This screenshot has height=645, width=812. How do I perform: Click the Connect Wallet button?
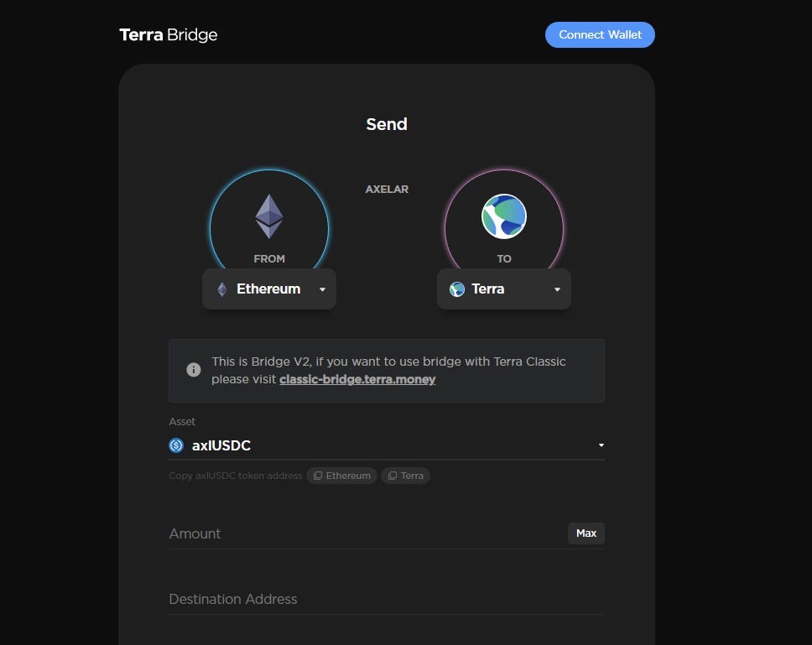(x=600, y=34)
